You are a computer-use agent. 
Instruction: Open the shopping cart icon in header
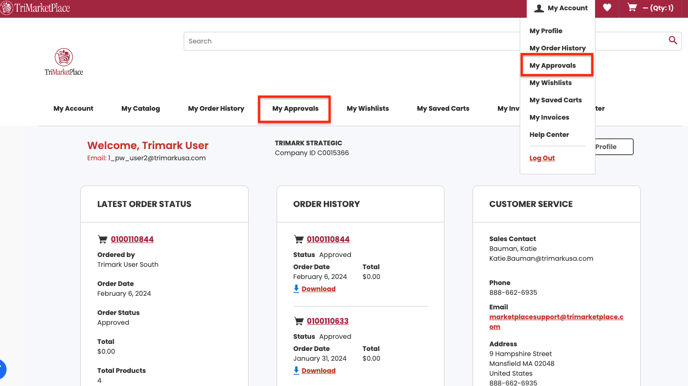632,7
